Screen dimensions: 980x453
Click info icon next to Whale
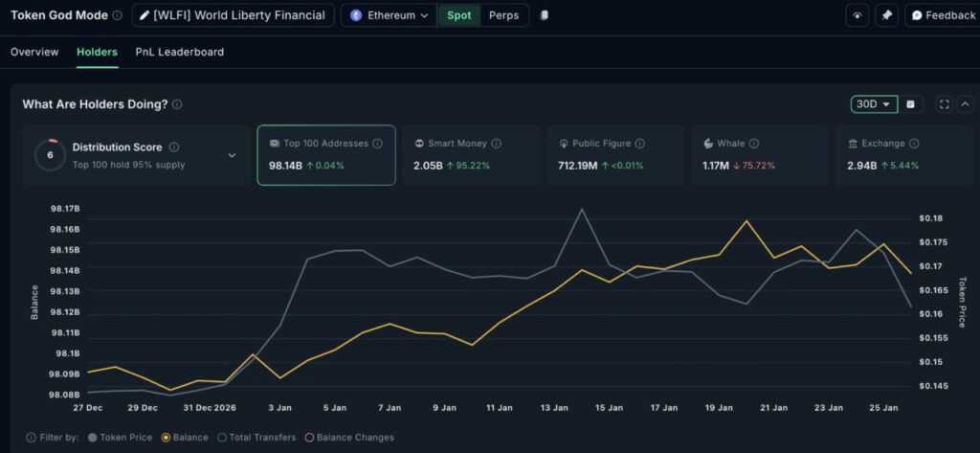[x=754, y=144]
